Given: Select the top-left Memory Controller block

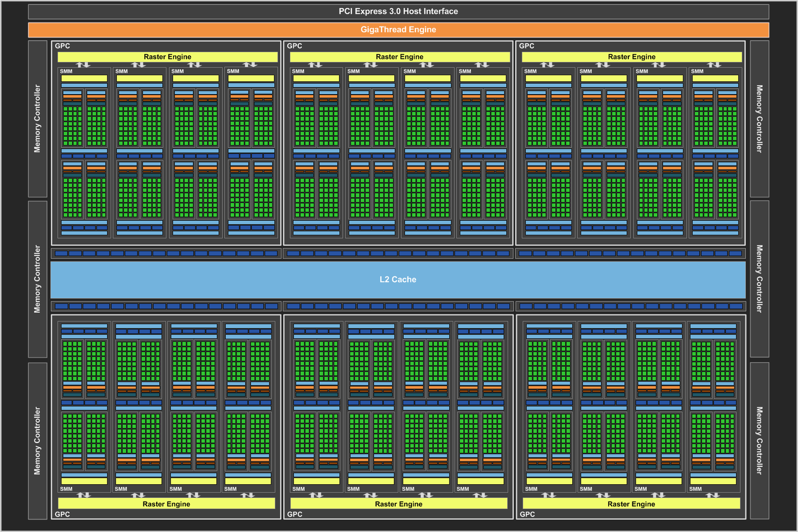Looking at the screenshot, I should click(x=37, y=119).
